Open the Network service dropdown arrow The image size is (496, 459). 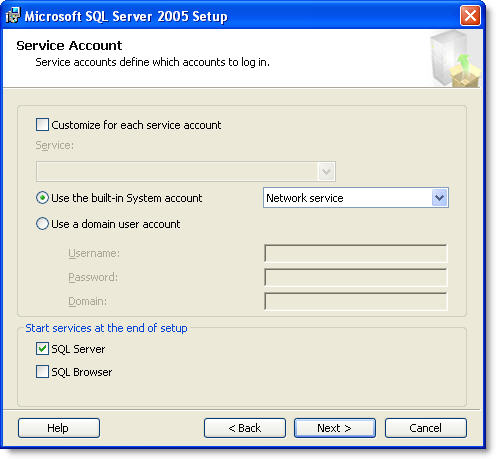click(x=439, y=198)
